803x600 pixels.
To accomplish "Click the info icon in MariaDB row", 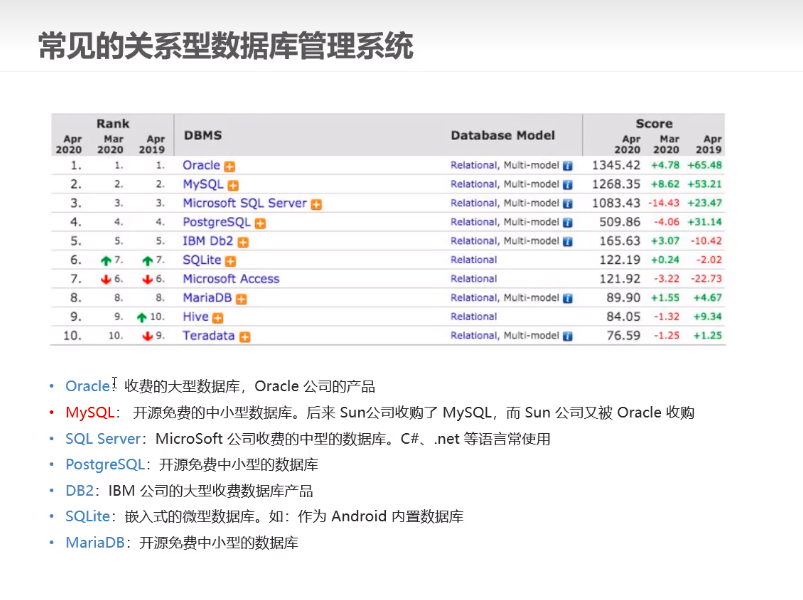I will tap(567, 298).
